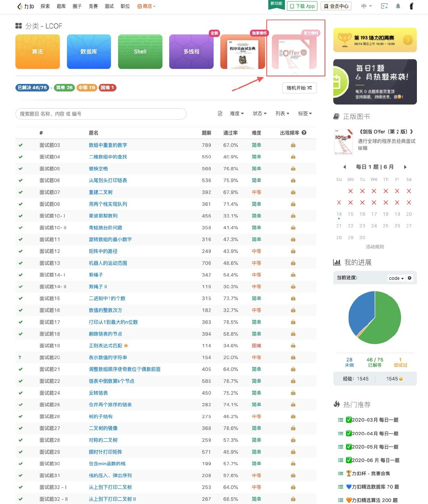Click the grid icon beside 分类 - LCOF

[x=19, y=26]
